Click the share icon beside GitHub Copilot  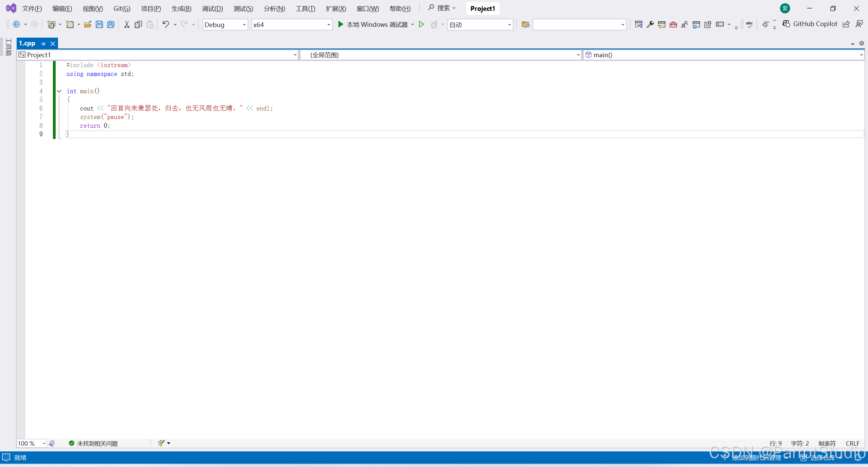click(846, 24)
